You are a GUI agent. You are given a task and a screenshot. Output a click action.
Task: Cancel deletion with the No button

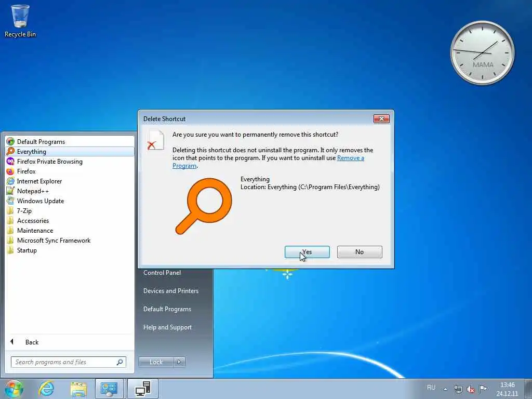click(360, 252)
